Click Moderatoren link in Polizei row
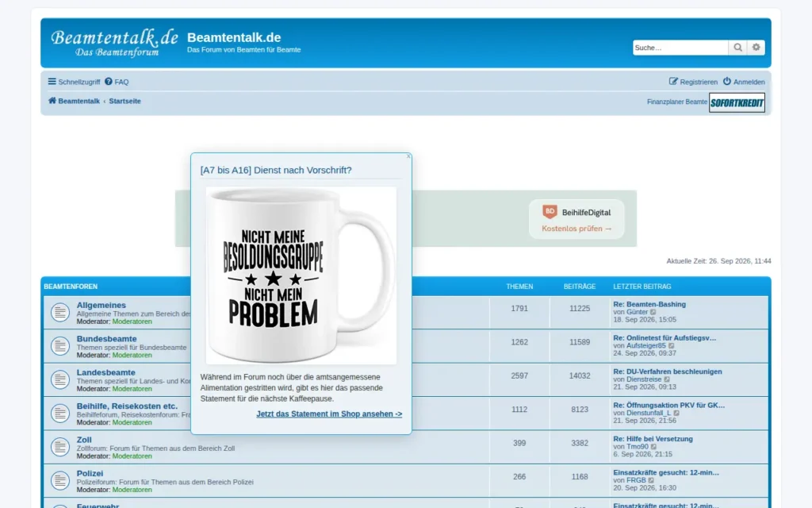Image resolution: width=812 pixels, height=508 pixels. (x=132, y=490)
